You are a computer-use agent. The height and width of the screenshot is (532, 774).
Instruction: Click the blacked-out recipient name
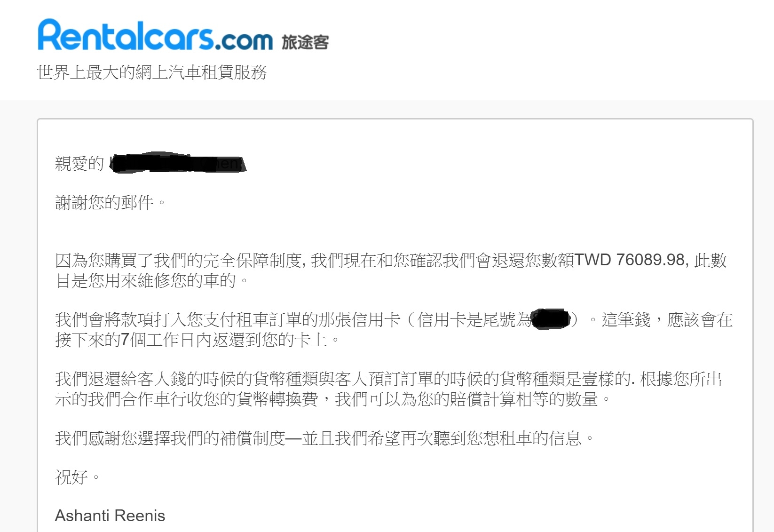pyautogui.click(x=178, y=163)
